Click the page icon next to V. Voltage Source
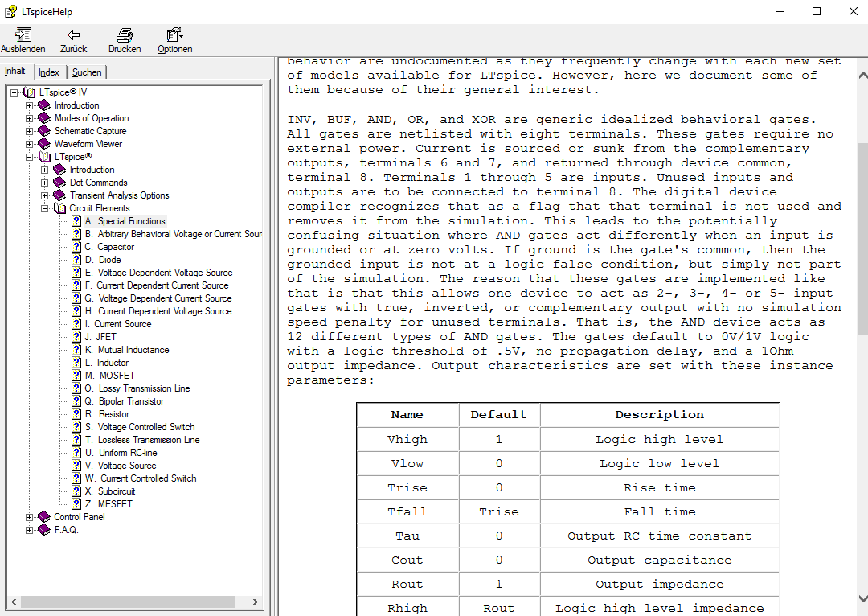The image size is (868, 616). tap(76, 466)
